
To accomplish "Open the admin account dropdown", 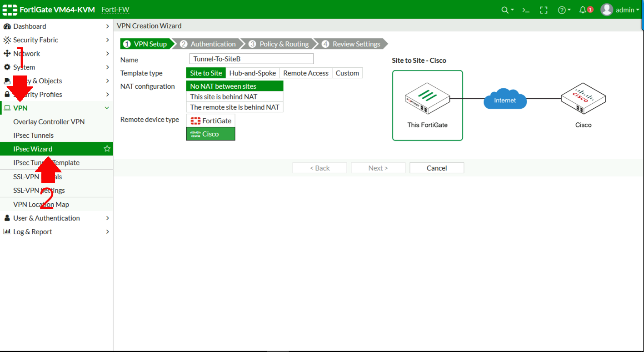I will click(628, 10).
